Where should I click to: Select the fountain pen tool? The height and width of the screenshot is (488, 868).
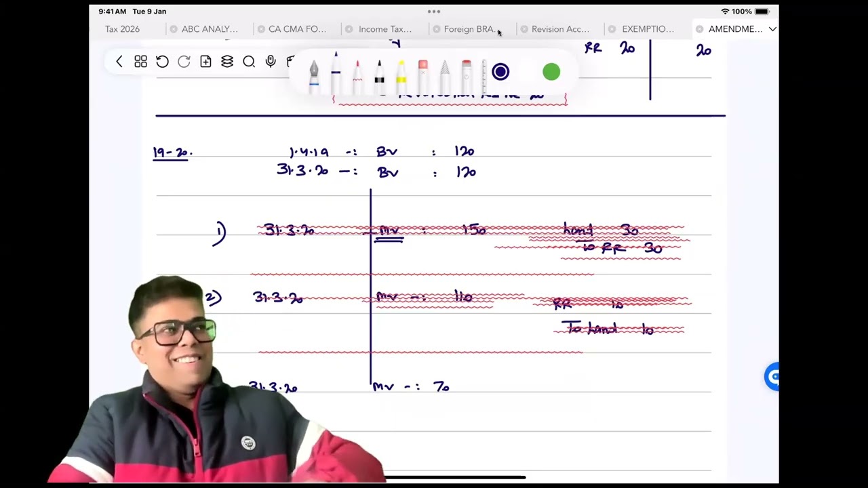click(314, 76)
